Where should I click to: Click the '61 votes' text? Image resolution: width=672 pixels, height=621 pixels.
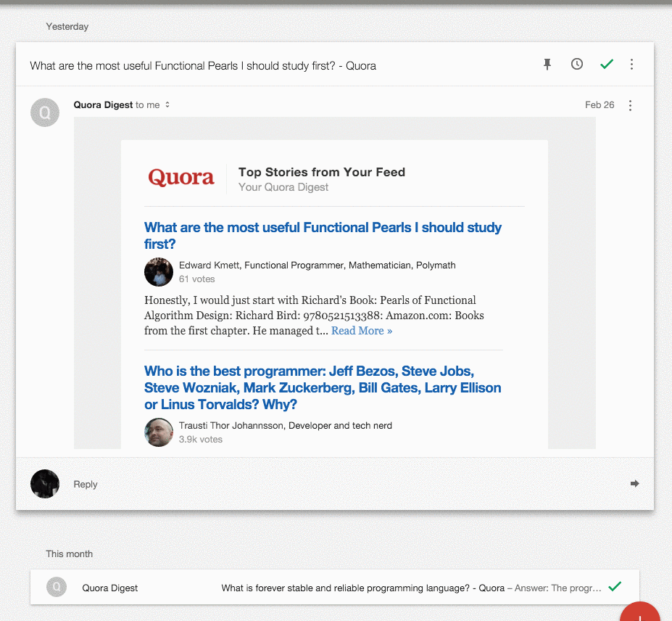(x=196, y=279)
